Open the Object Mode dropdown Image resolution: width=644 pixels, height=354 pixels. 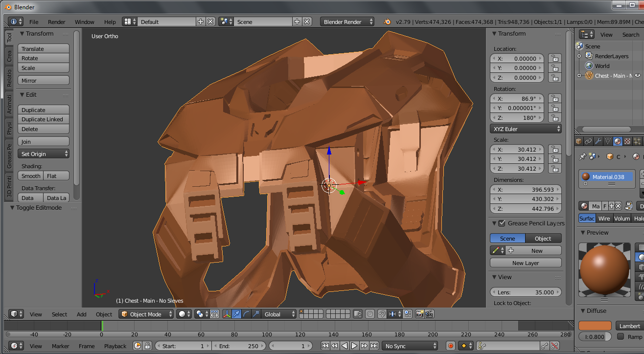tap(147, 314)
